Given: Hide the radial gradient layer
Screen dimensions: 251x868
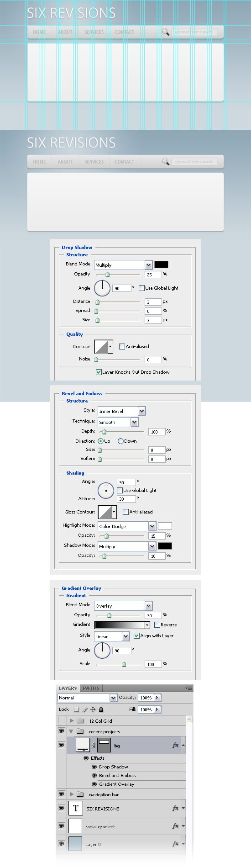Looking at the screenshot, I should (x=62, y=826).
